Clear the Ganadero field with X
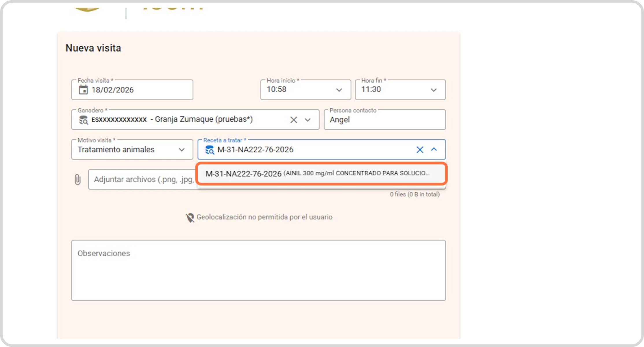Viewport: 644px width, 347px height. tap(293, 120)
